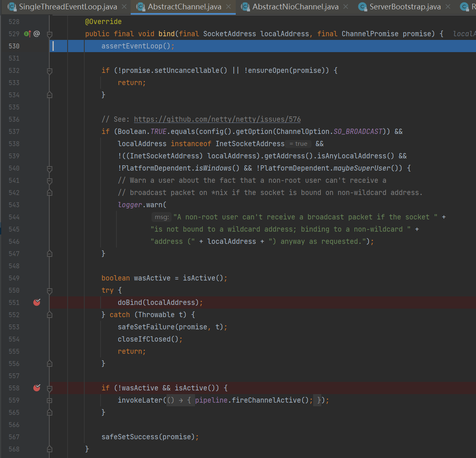This screenshot has height=458, width=476.
Task: Expand the folded lambda at line 559
Action: click(x=50, y=400)
